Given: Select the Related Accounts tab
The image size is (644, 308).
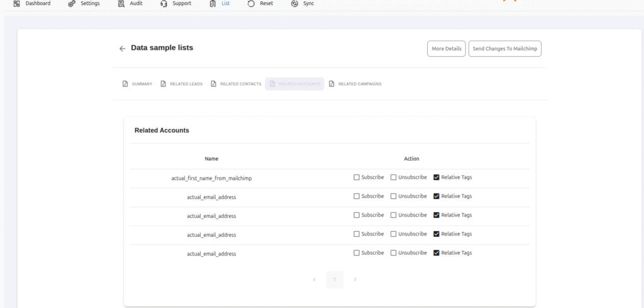Looking at the screenshot, I should (x=294, y=84).
